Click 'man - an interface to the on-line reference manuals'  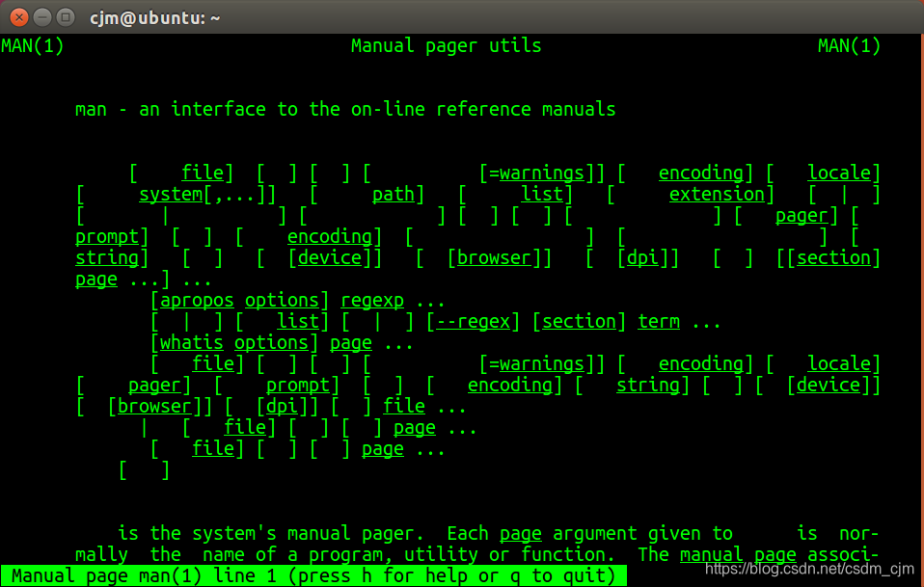[345, 109]
